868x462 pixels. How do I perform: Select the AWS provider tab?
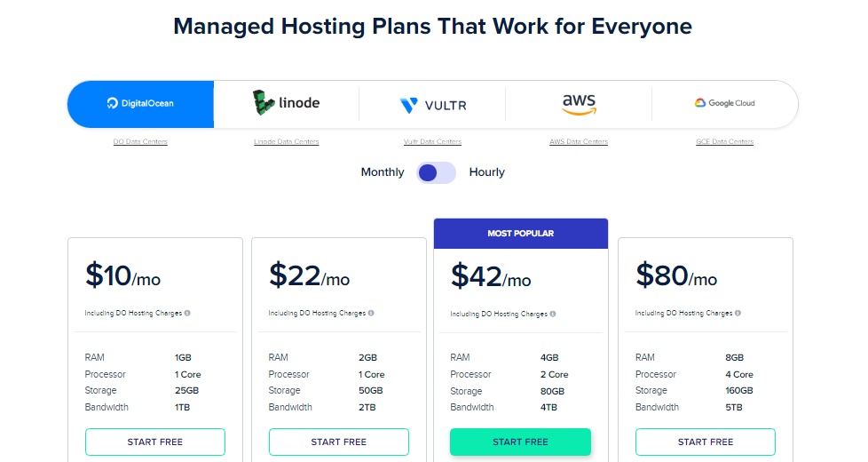579,104
